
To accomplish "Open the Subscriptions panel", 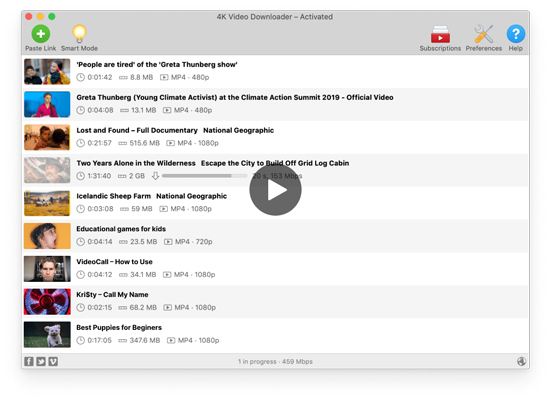I will [440, 34].
